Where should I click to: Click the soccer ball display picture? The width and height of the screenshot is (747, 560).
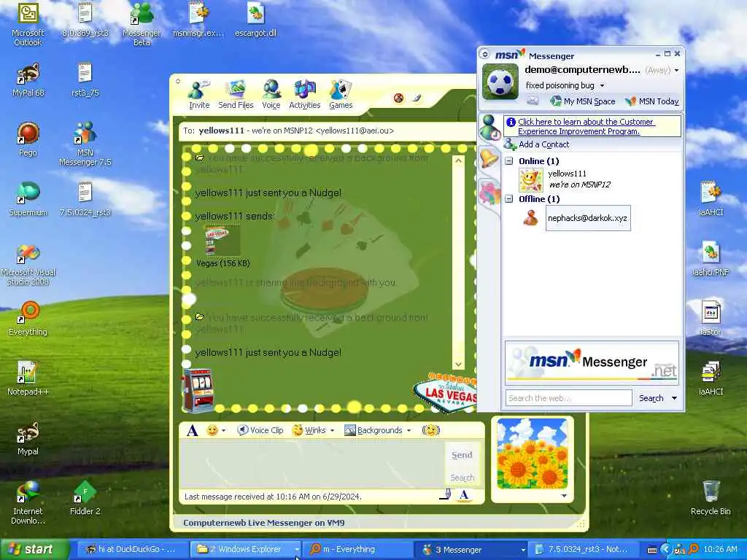[500, 82]
